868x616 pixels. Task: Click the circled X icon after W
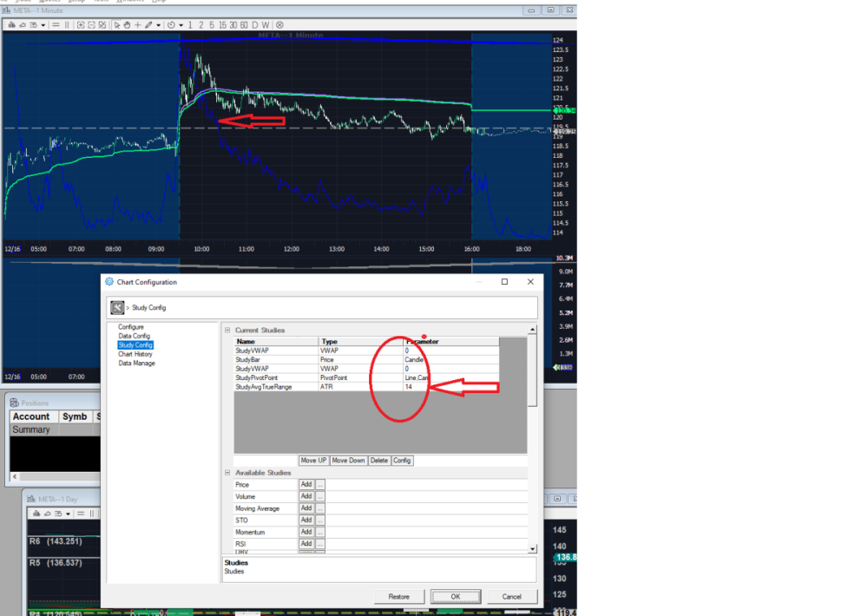click(x=279, y=25)
